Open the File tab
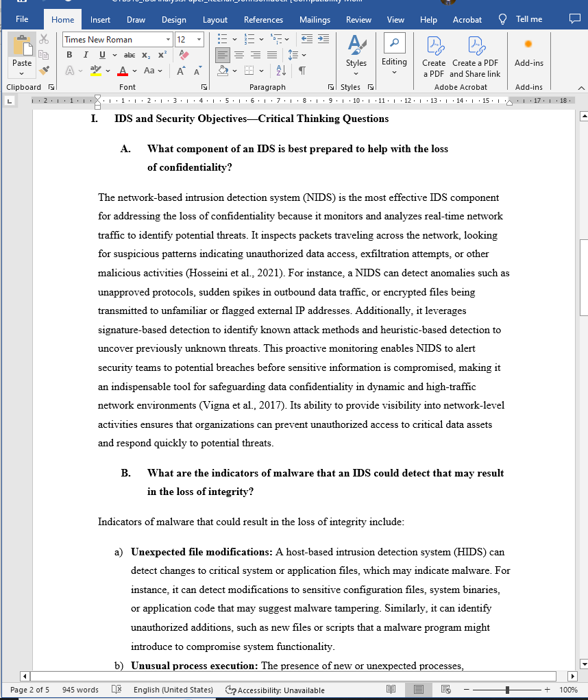The height and width of the screenshot is (700, 588). coord(22,19)
